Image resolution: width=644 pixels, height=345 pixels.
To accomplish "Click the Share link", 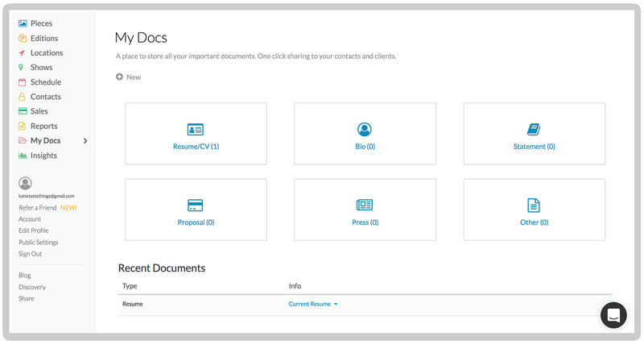I will pyautogui.click(x=27, y=298).
